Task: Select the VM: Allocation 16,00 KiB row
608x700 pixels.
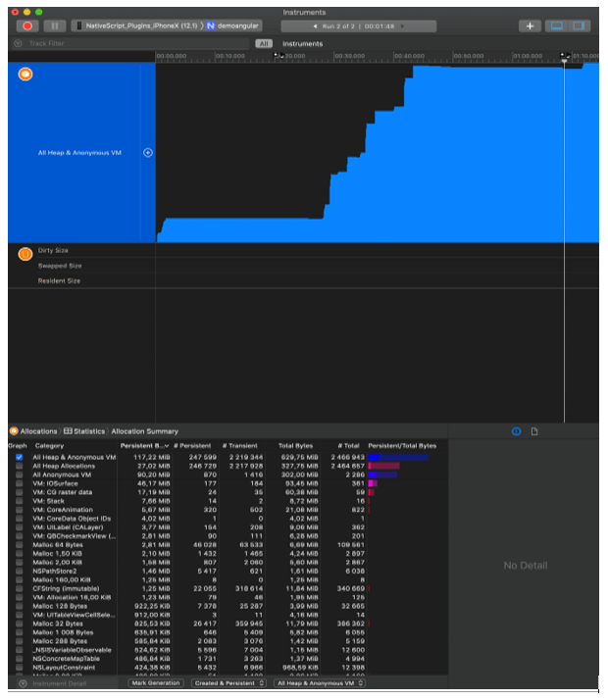Action: [x=228, y=597]
